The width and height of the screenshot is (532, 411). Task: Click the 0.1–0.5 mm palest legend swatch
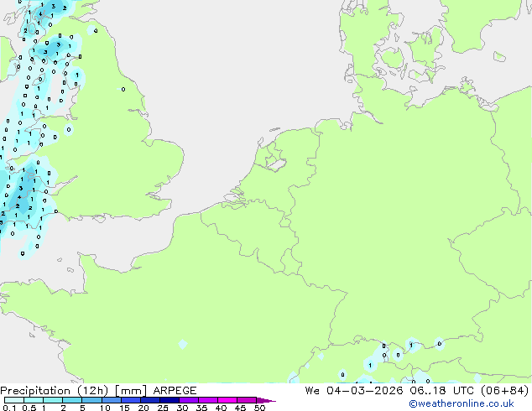point(14,400)
